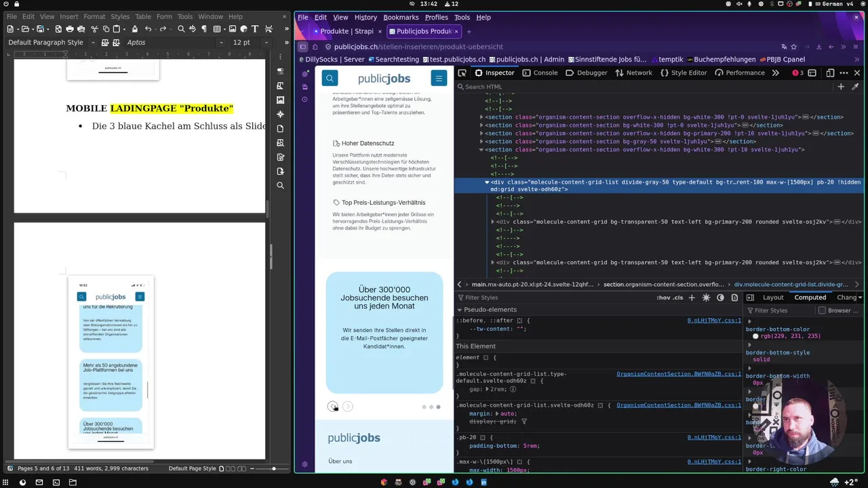The image size is (868, 488).
Task: Click the Undo arrow in Writer toolbar
Action: pos(148,29)
